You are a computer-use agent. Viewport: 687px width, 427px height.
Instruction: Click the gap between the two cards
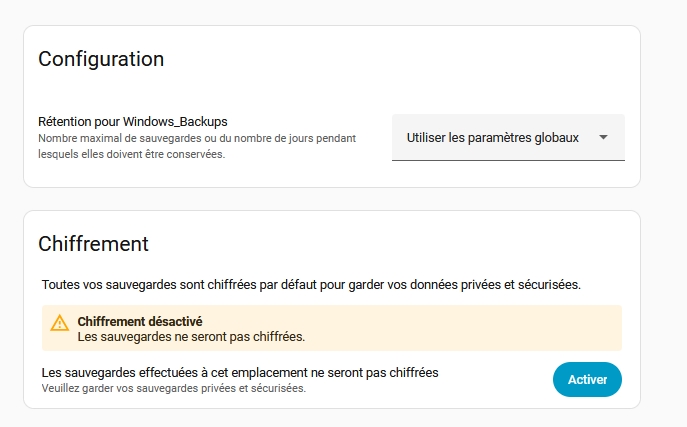click(x=331, y=199)
